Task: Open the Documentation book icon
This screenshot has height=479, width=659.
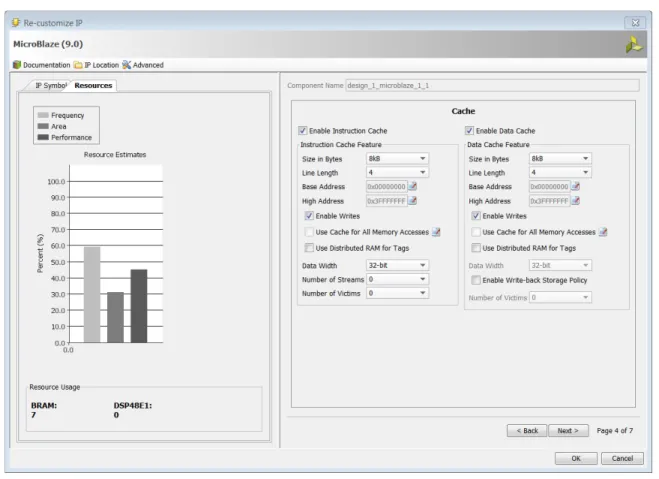Action: click(17, 65)
